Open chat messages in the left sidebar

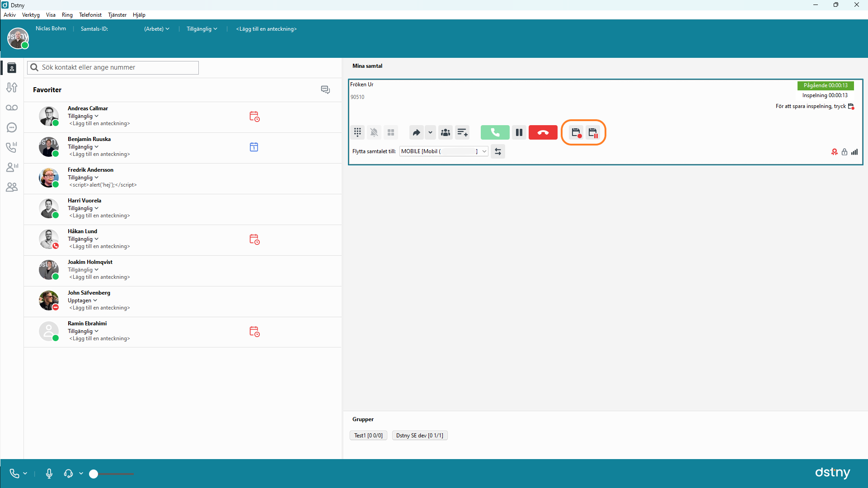click(x=12, y=127)
